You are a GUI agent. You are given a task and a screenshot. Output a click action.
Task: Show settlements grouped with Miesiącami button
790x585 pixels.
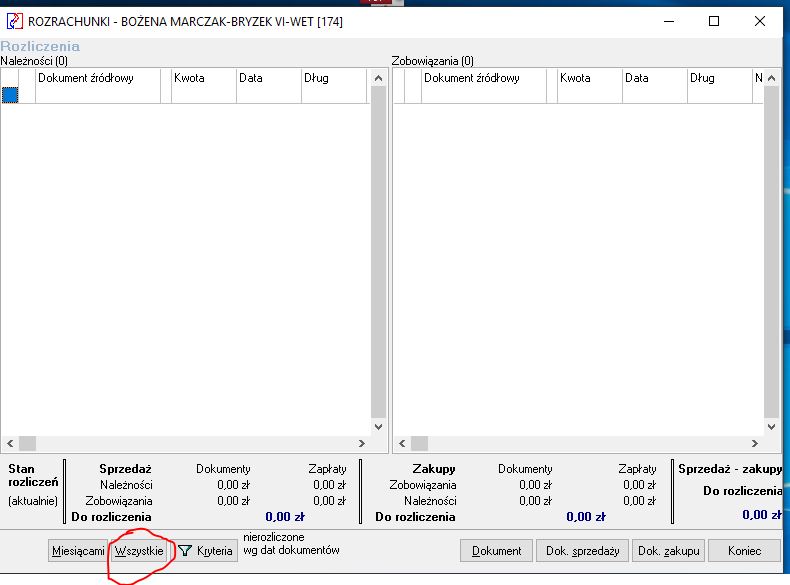78,551
